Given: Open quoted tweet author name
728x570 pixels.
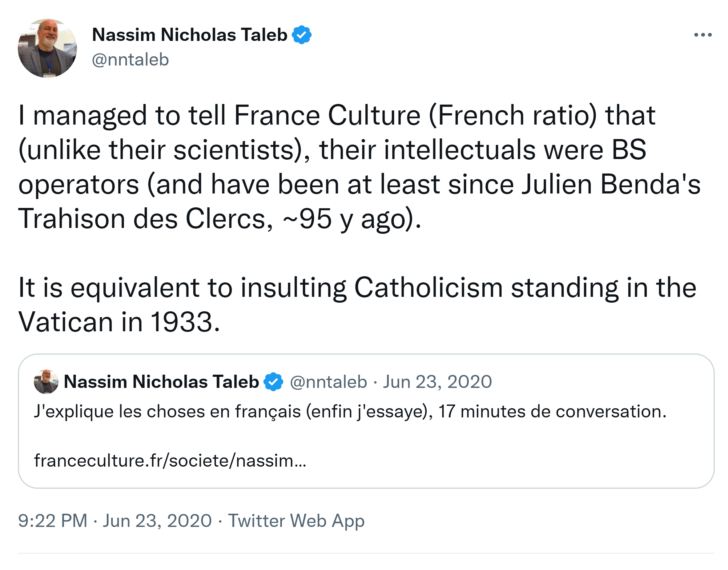Looking at the screenshot, I should 161,381.
